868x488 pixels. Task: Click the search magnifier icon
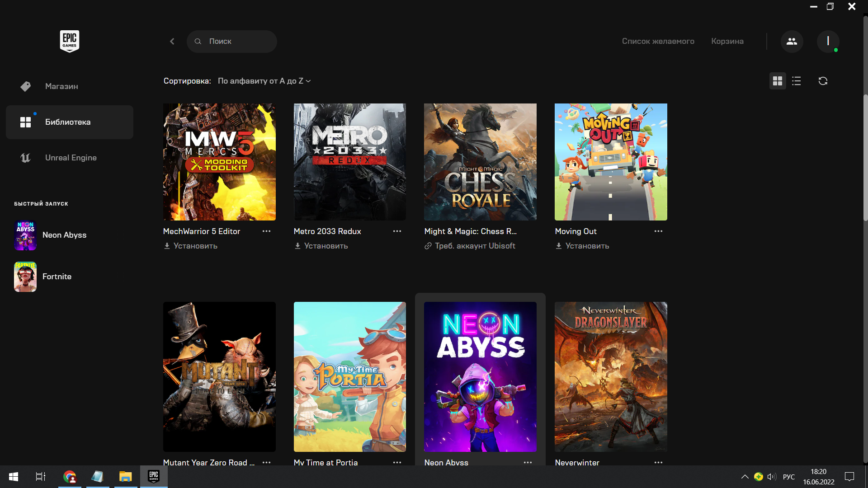click(x=198, y=42)
